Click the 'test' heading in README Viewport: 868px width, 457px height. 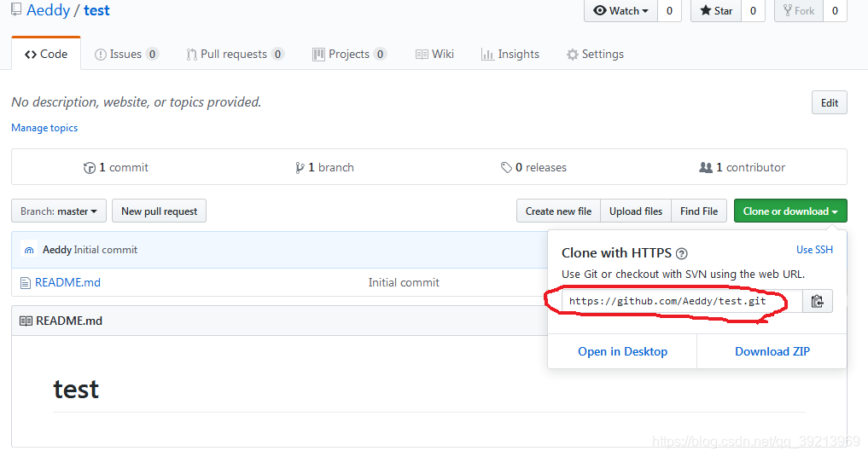(76, 390)
